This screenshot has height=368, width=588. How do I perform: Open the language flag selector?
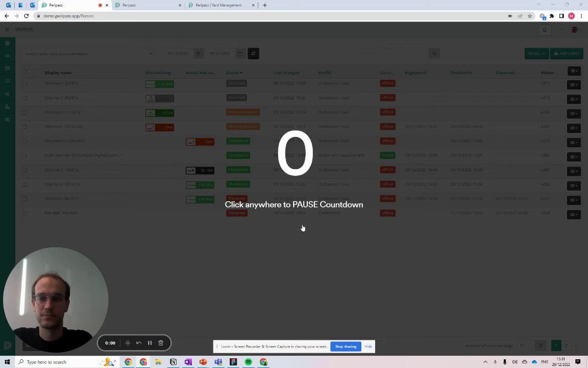pyautogui.click(x=575, y=30)
